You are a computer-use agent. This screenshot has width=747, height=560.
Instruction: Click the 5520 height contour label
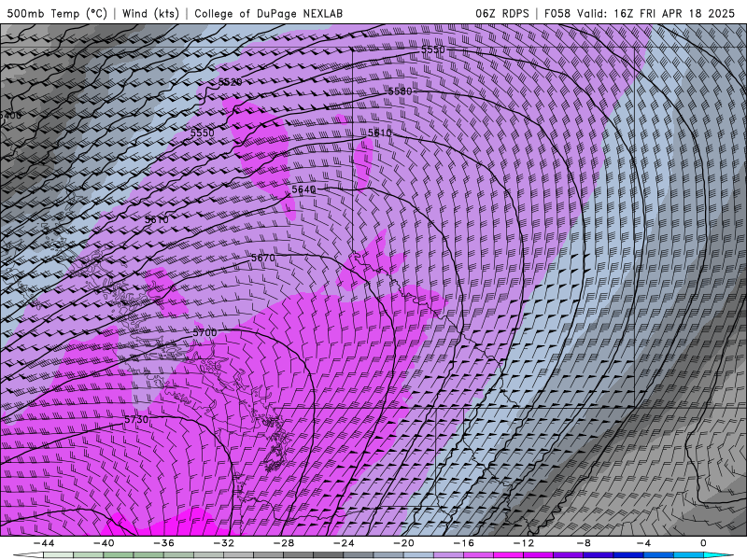click(230, 82)
